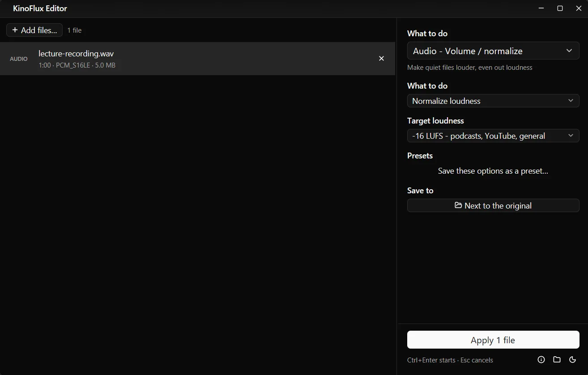Click the Ctrl+Enter starts hint text
588x375 pixels.
coord(431,360)
